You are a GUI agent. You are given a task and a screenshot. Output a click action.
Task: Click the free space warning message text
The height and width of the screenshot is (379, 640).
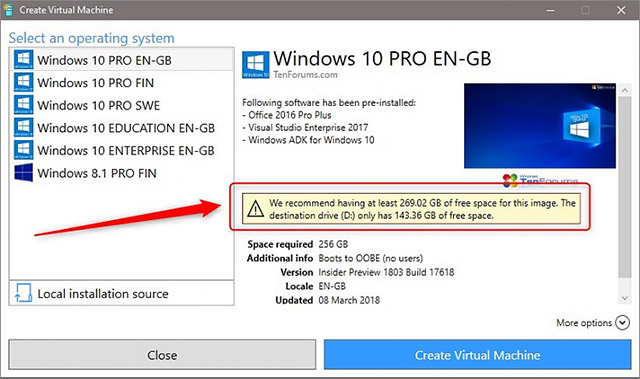pos(422,209)
